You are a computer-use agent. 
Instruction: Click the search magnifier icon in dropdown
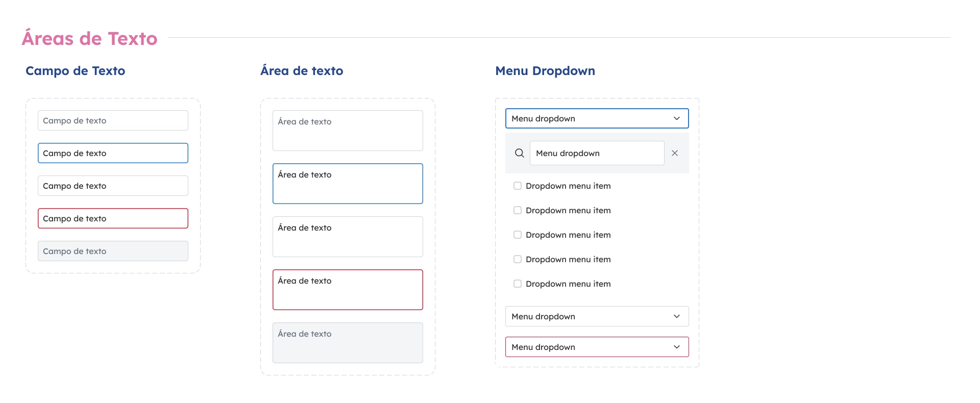tap(519, 153)
